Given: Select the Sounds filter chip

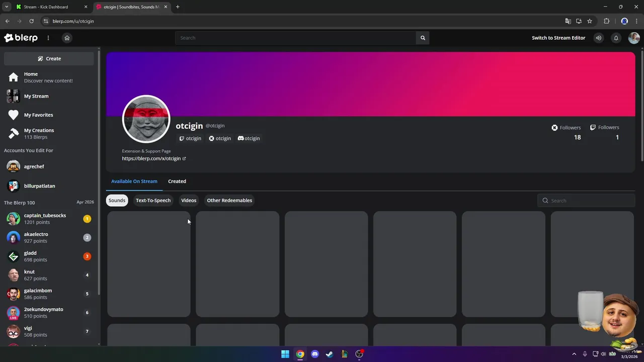Looking at the screenshot, I should pos(117,200).
